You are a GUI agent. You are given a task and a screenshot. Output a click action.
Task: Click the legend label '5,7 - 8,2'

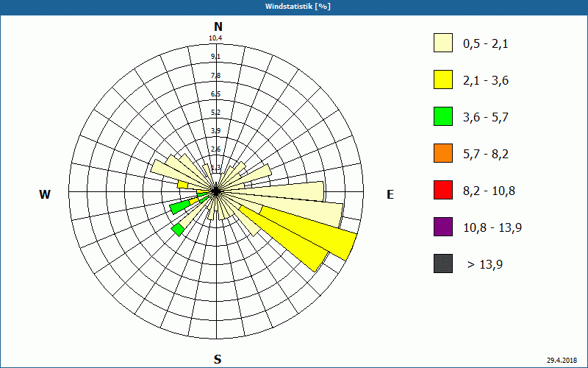[486, 155]
